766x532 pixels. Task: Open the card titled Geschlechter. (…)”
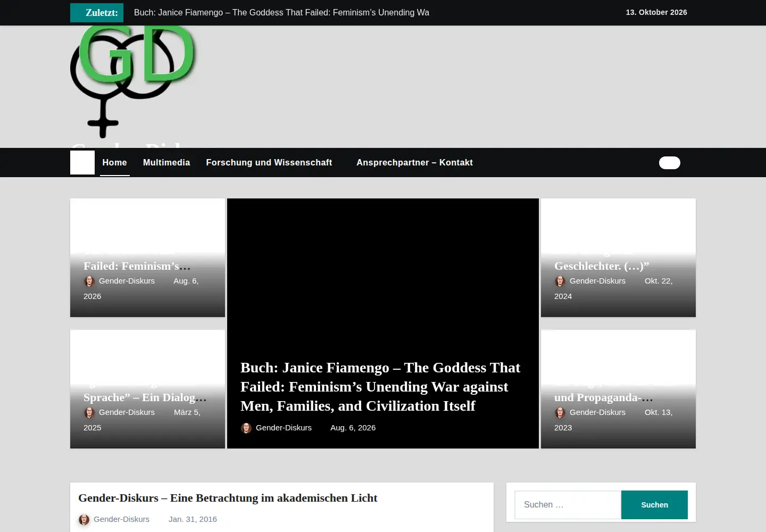602,266
